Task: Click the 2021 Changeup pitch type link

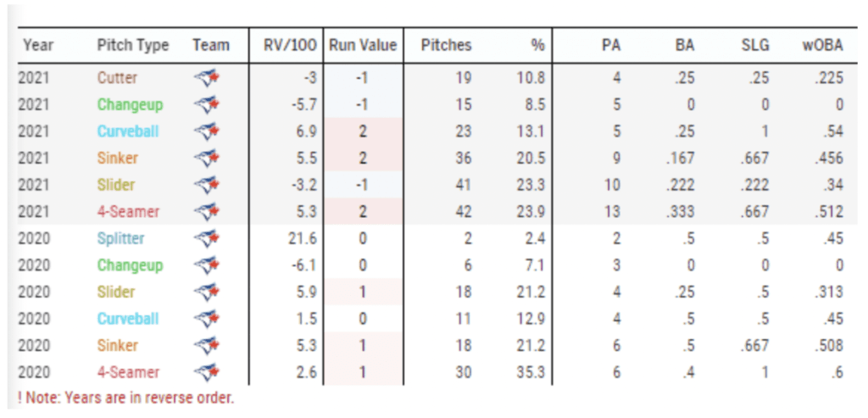Action: click(x=130, y=105)
